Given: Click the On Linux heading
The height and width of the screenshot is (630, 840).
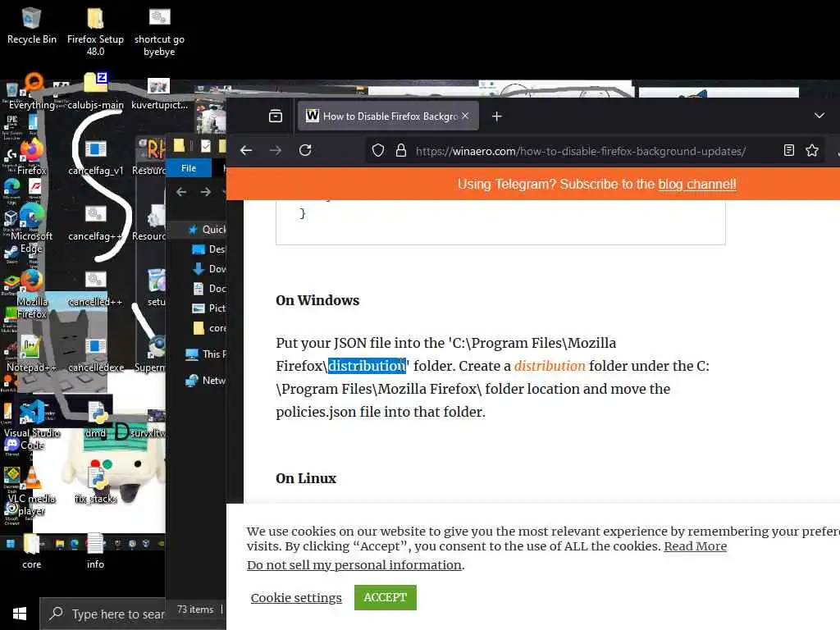Looking at the screenshot, I should tap(306, 478).
